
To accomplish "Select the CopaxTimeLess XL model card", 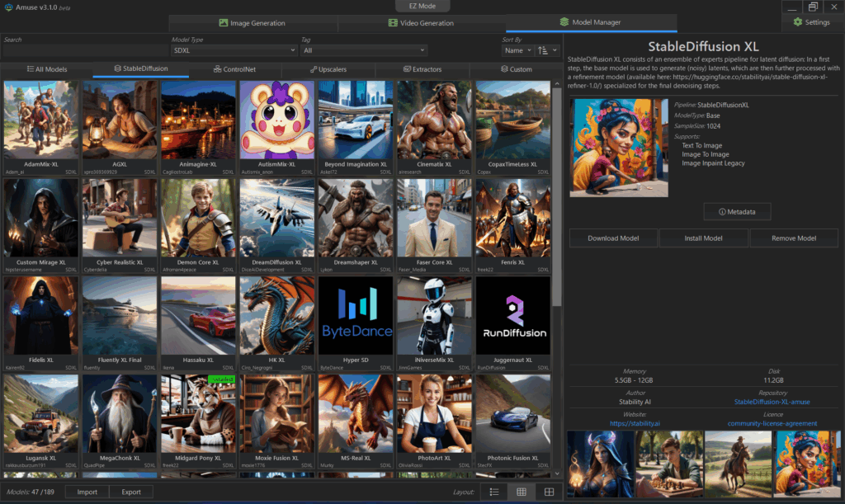I will pyautogui.click(x=513, y=128).
